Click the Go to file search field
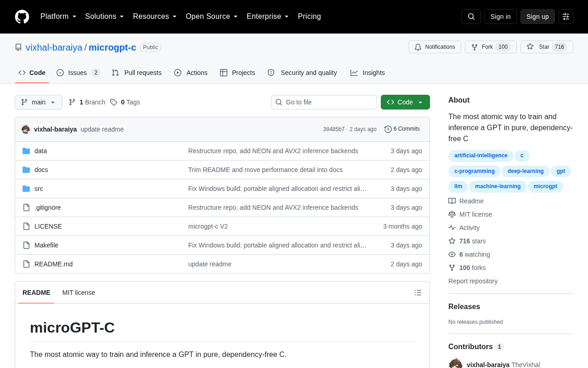 coord(324,102)
